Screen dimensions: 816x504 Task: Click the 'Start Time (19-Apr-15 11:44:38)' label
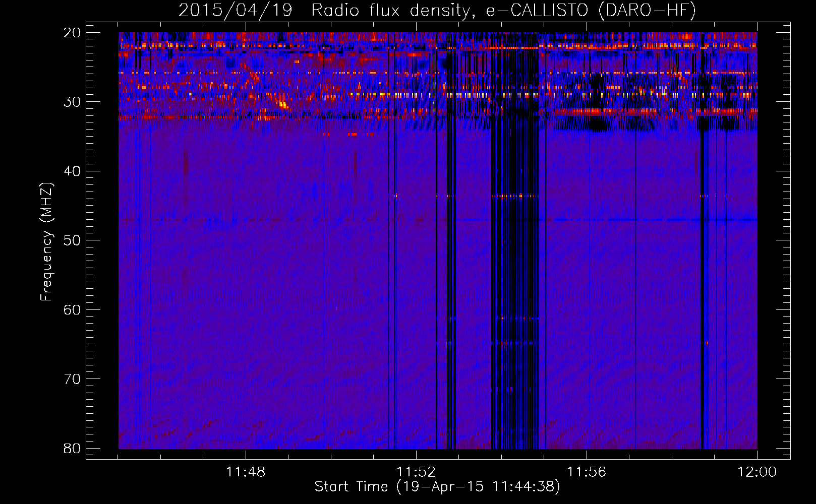437,487
